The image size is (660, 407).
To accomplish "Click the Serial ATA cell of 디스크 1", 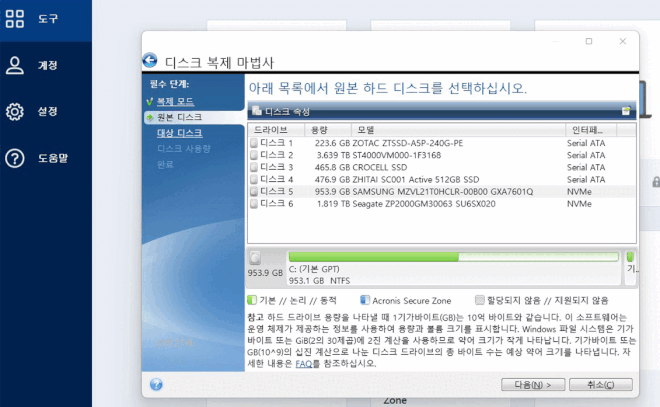I will point(586,143).
